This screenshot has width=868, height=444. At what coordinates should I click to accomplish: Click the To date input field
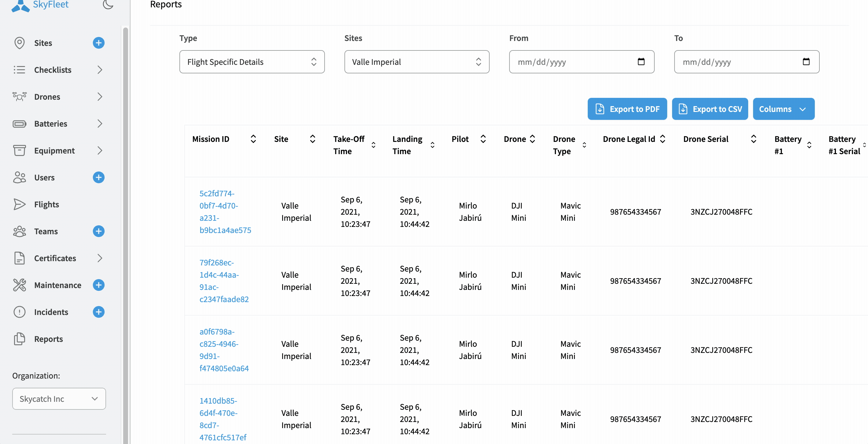point(746,62)
